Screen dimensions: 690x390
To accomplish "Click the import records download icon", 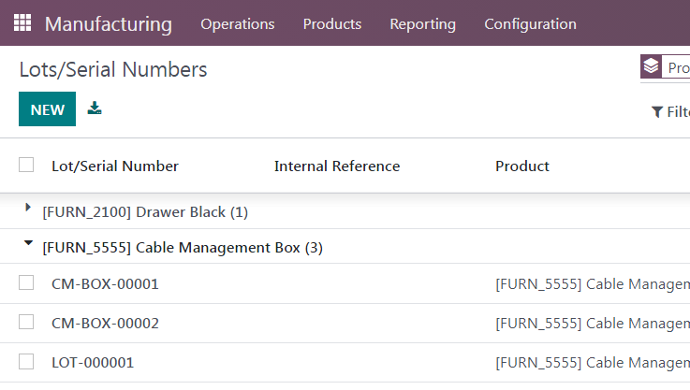I will pos(94,108).
